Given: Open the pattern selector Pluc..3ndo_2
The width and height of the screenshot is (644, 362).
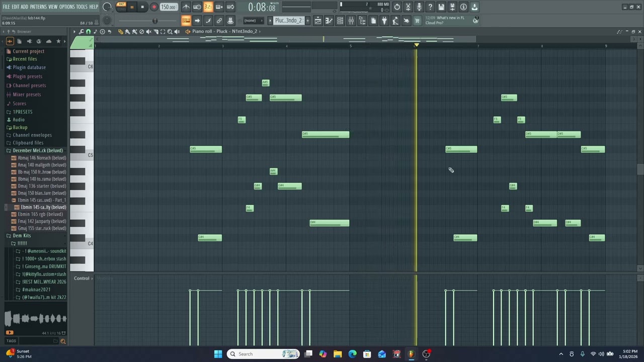Looking at the screenshot, I should pyautogui.click(x=288, y=21).
